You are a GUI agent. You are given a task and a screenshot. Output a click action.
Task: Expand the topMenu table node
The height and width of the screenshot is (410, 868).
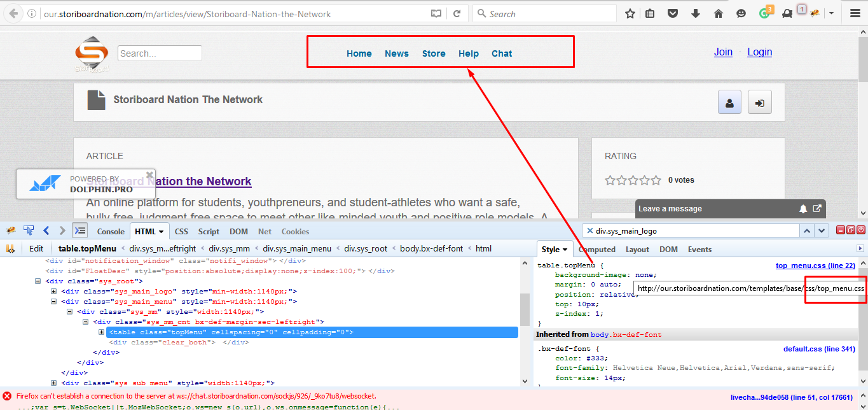tap(102, 332)
